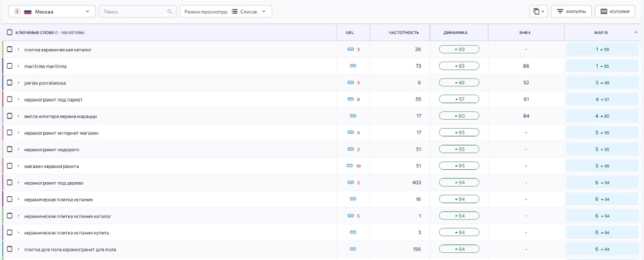
Task: Expand the persia porcelanosa row
Action: pyautogui.click(x=19, y=82)
